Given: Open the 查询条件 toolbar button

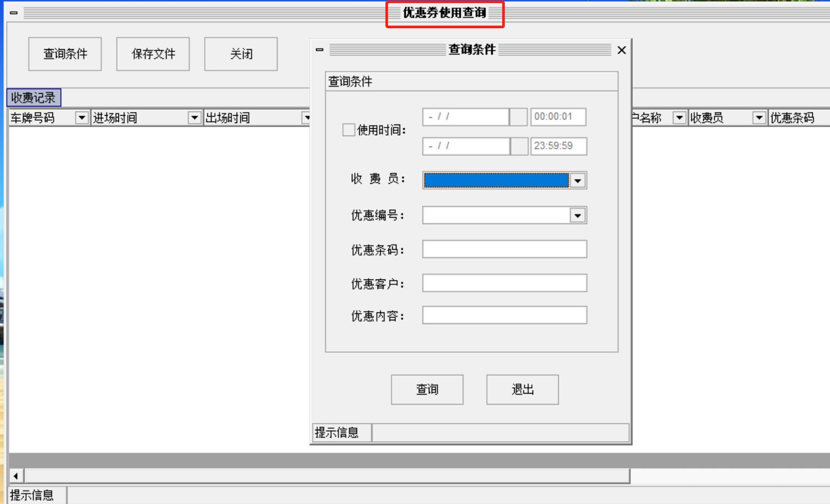Looking at the screenshot, I should [65, 54].
